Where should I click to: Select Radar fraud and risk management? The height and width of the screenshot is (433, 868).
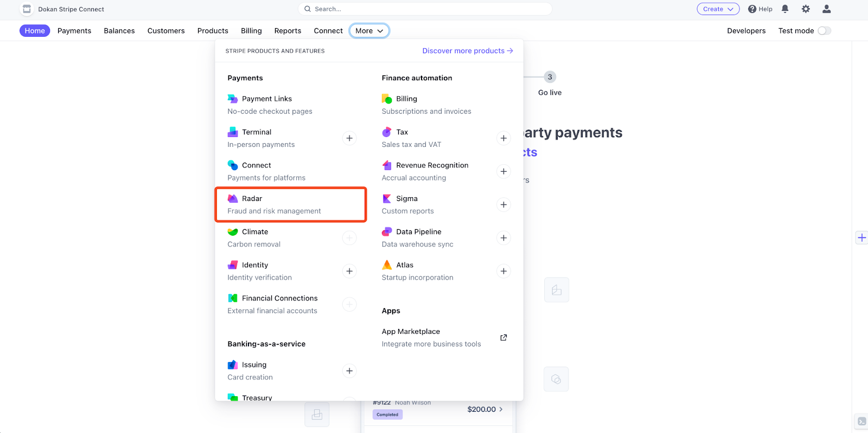291,204
